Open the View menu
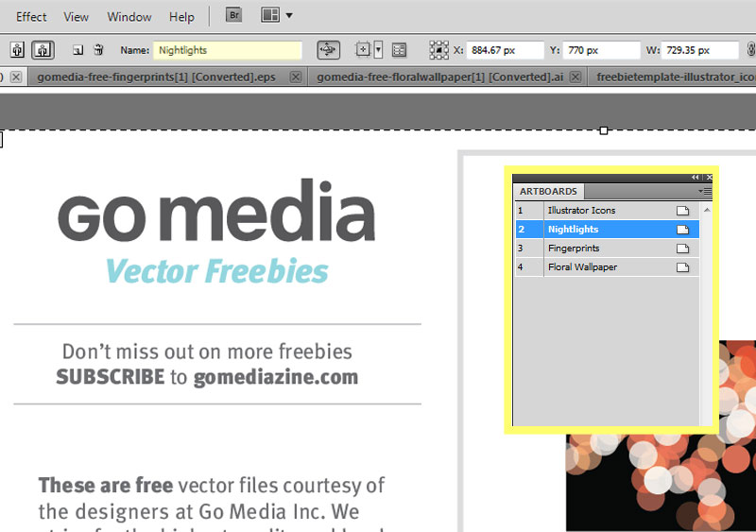 (76, 17)
